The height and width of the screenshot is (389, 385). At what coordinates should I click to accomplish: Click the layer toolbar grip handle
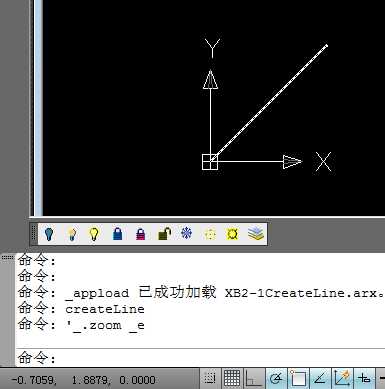pos(34,233)
